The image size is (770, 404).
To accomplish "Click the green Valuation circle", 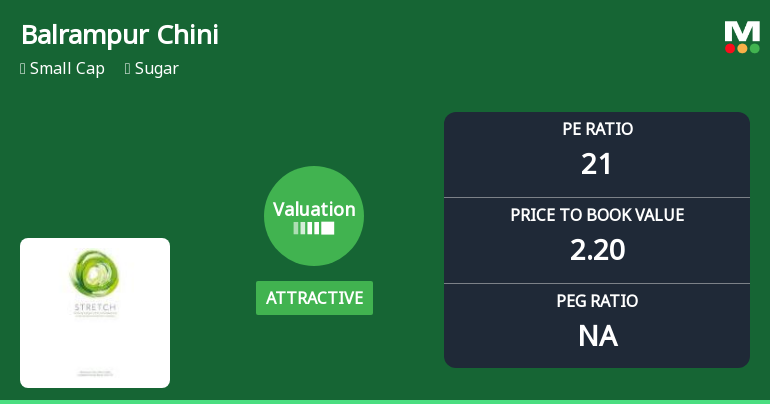I will (314, 216).
